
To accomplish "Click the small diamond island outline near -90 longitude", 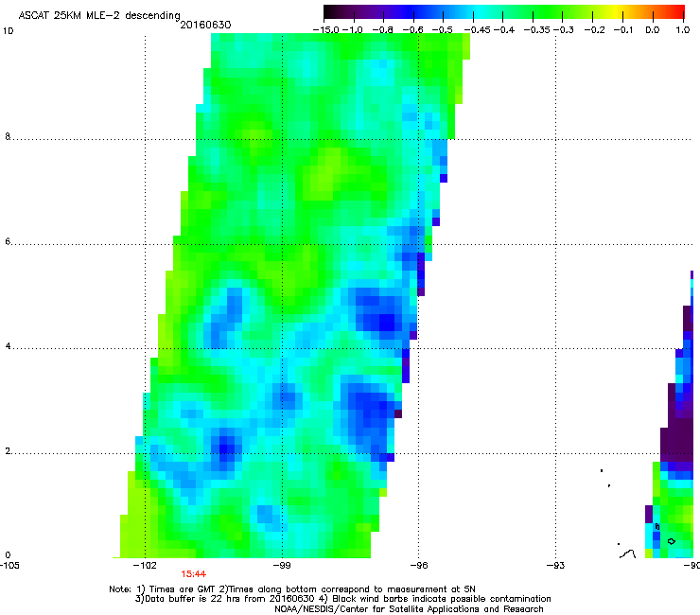I will 671,541.
